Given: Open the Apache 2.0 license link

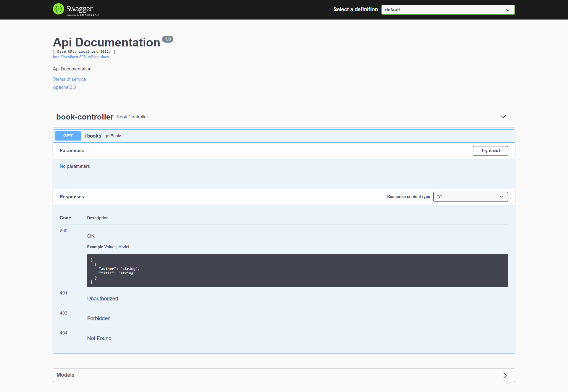Looking at the screenshot, I should (x=64, y=87).
